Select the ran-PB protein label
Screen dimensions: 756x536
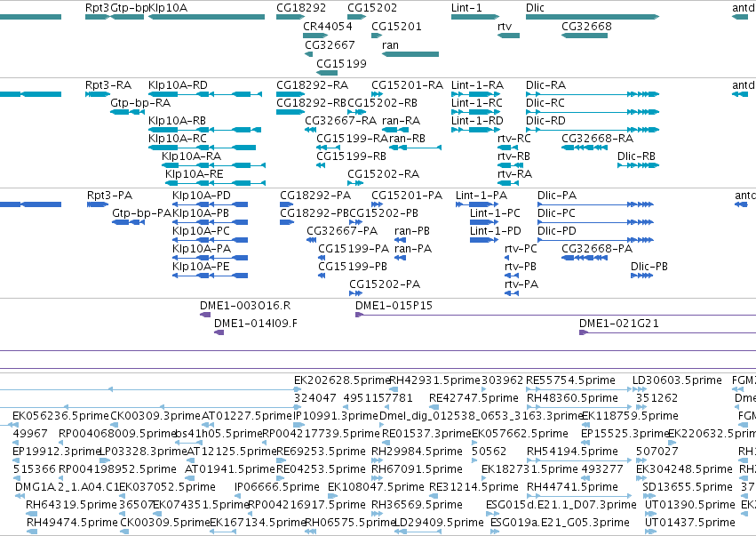click(x=411, y=231)
